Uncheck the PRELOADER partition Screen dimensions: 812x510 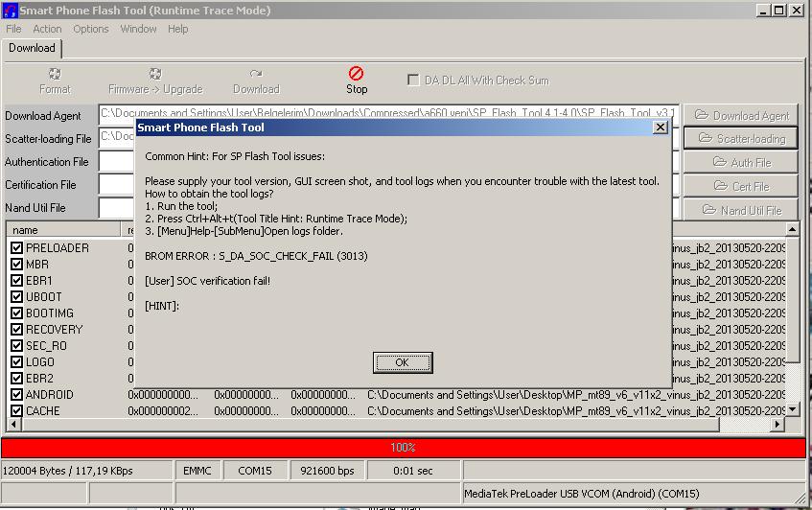coord(16,248)
